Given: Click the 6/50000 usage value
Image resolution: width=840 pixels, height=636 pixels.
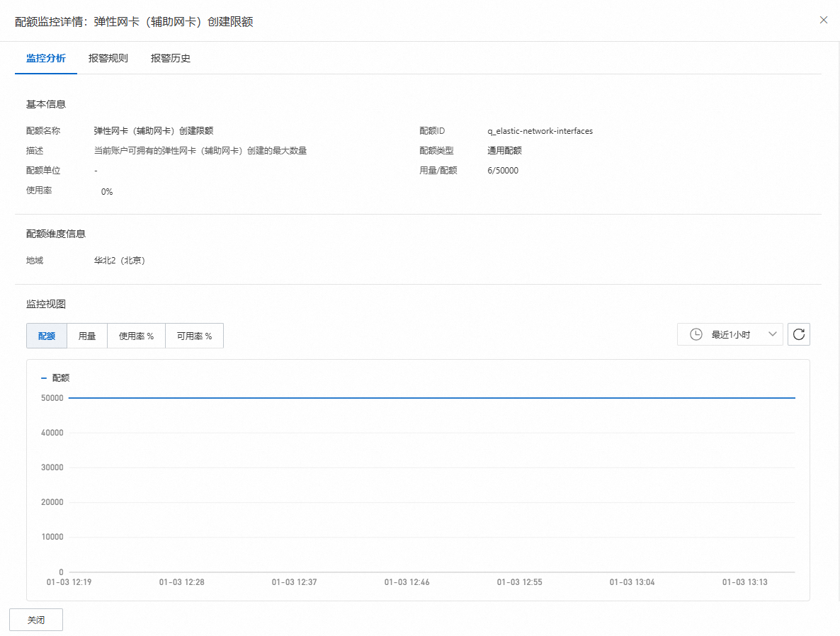Looking at the screenshot, I should [502, 171].
